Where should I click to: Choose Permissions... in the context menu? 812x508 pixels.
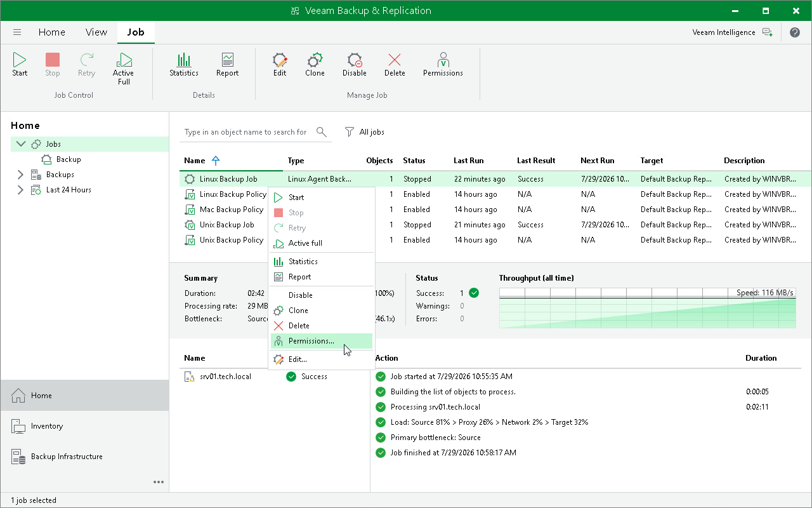[x=322, y=341]
